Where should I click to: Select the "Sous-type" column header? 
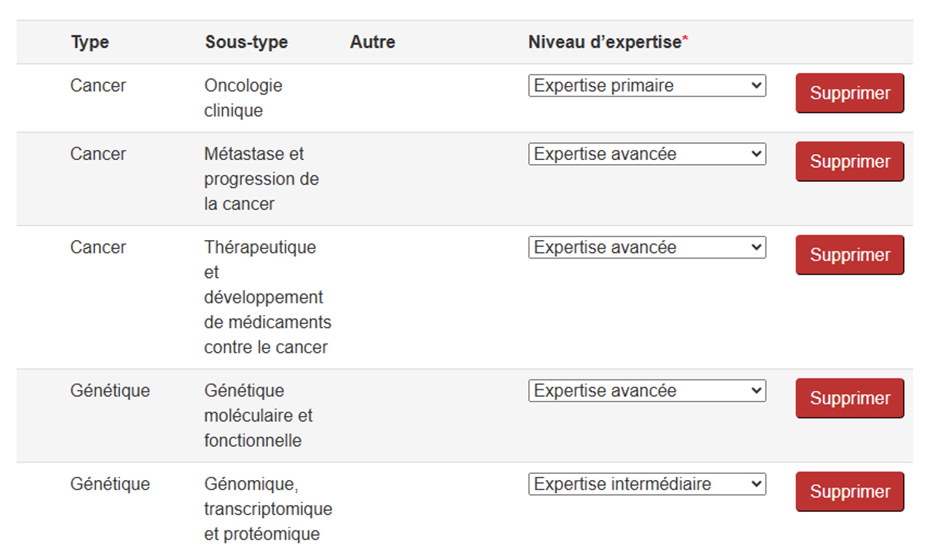246,42
